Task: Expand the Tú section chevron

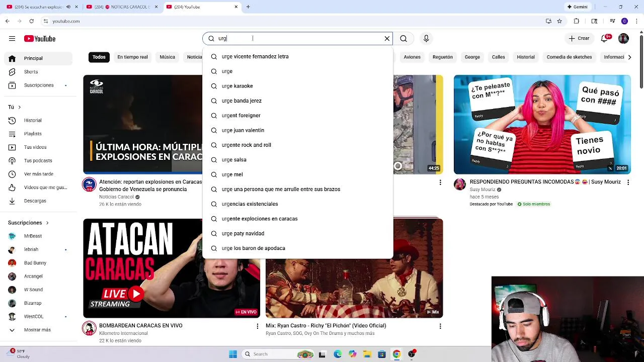Action: click(19, 107)
